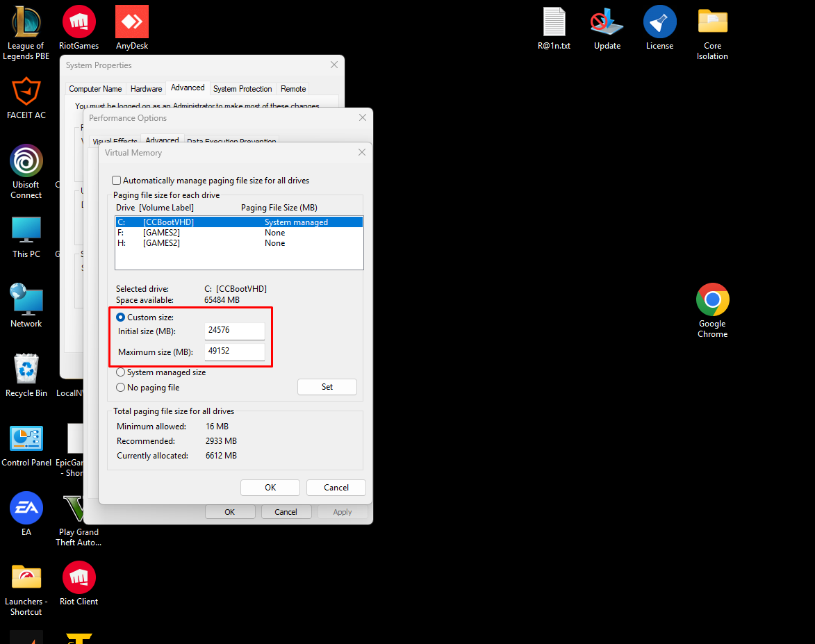Click Maximum size (MB) input field

234,352
